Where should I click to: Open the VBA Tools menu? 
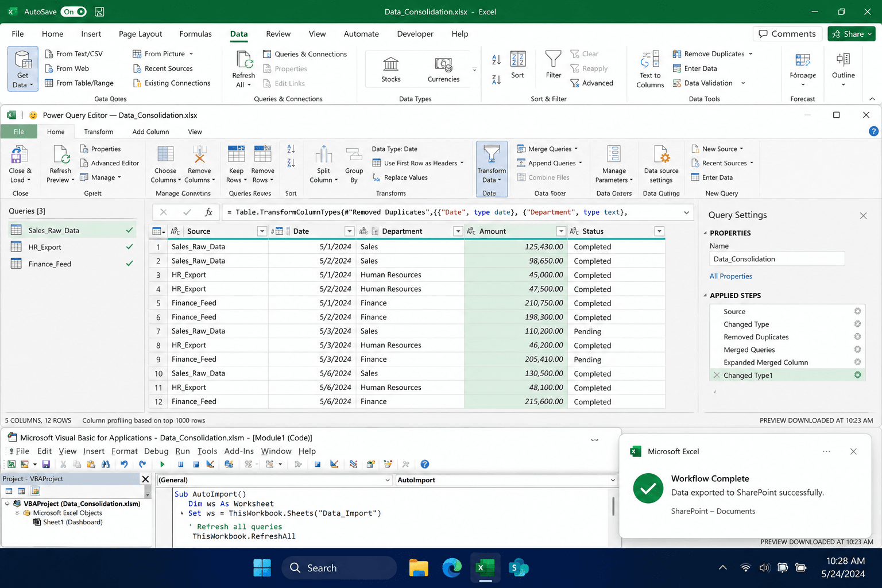207,451
